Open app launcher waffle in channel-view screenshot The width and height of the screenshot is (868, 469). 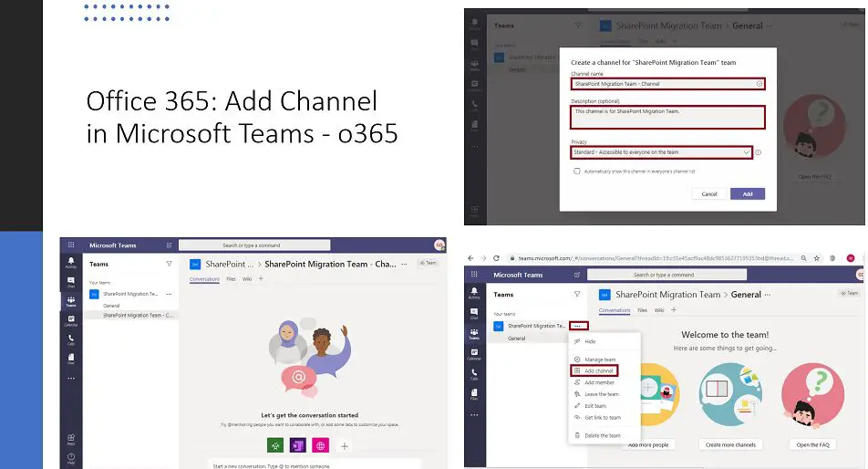(x=71, y=245)
